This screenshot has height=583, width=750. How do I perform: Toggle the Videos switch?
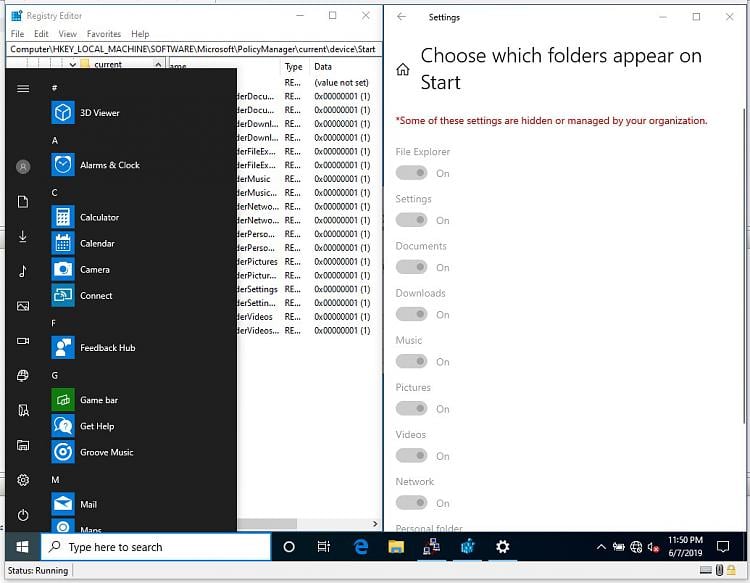(411, 456)
